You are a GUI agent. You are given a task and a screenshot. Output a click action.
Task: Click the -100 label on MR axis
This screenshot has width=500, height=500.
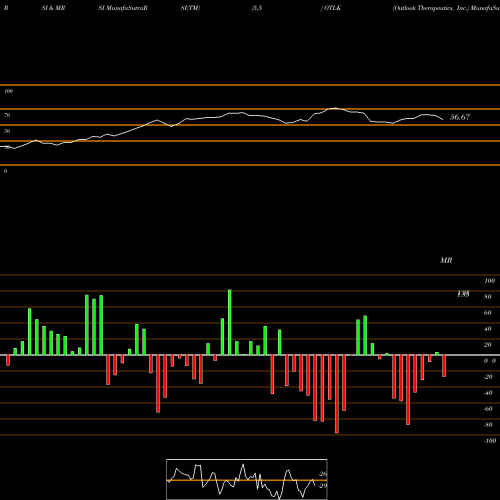point(490,441)
